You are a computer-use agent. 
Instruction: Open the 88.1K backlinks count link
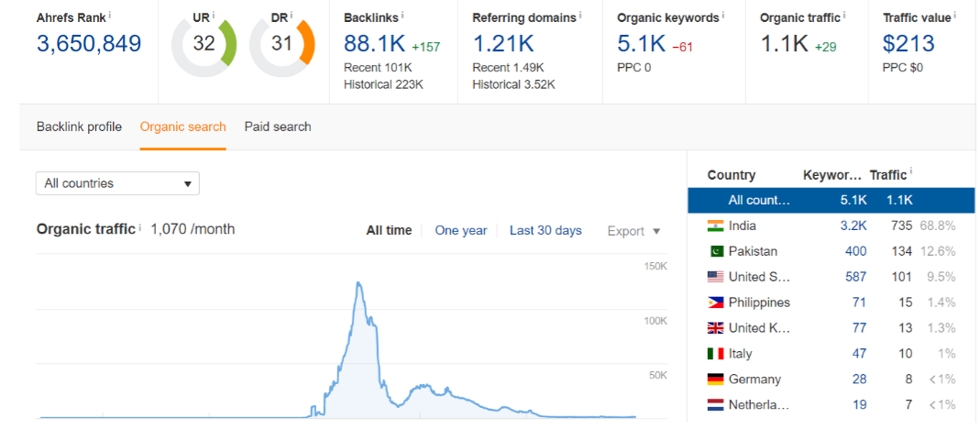point(374,43)
